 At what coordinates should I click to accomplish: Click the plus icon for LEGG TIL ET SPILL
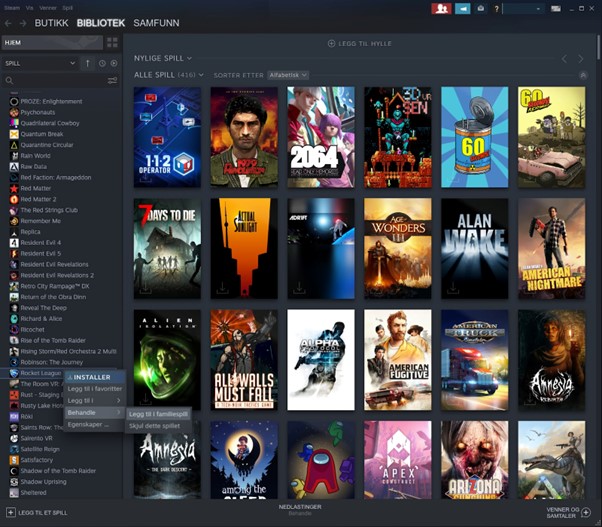(x=11, y=512)
